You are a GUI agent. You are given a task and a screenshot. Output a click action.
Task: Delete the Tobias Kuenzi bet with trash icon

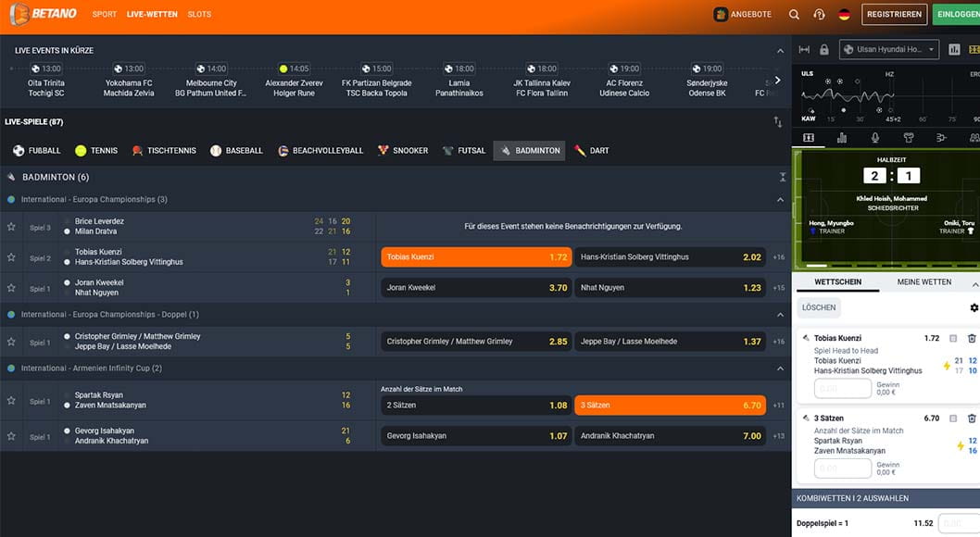click(972, 339)
